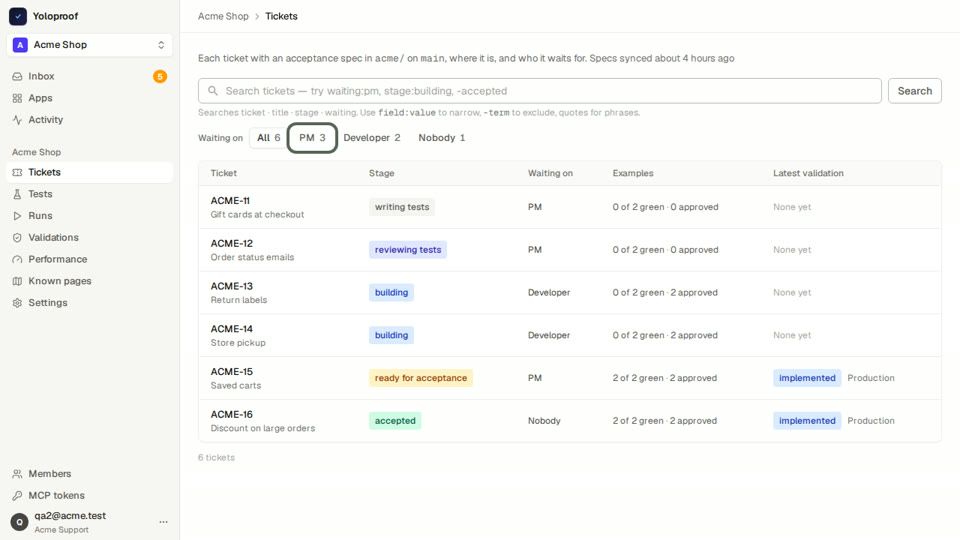Click the 'Waiting on' column header

pos(550,173)
